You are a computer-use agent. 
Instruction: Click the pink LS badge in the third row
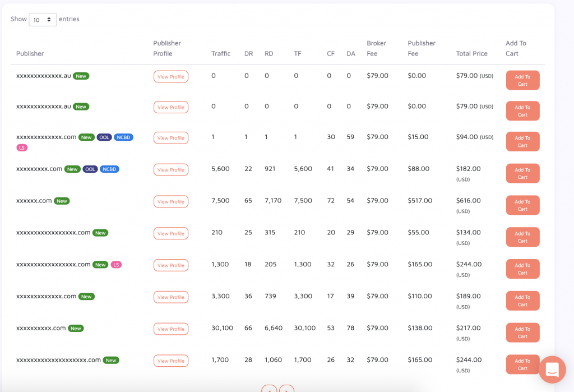tap(22, 147)
